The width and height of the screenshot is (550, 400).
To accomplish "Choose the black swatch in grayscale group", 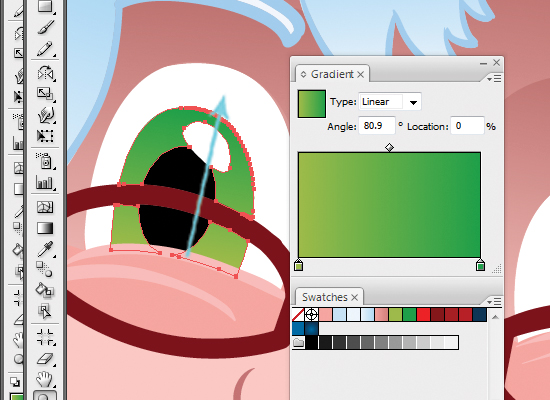I will [x=311, y=343].
